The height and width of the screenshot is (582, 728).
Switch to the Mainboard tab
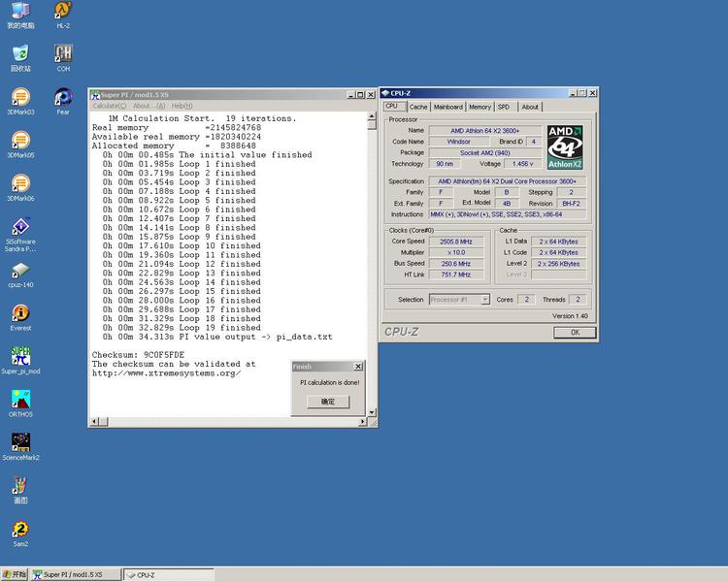coord(448,107)
